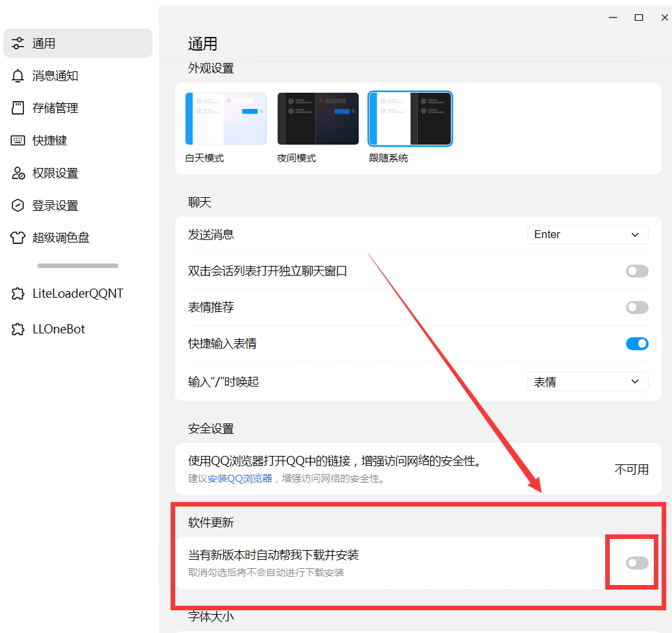The width and height of the screenshot is (672, 633).
Task: Click the 消息通知 bell icon
Action: pyautogui.click(x=18, y=76)
